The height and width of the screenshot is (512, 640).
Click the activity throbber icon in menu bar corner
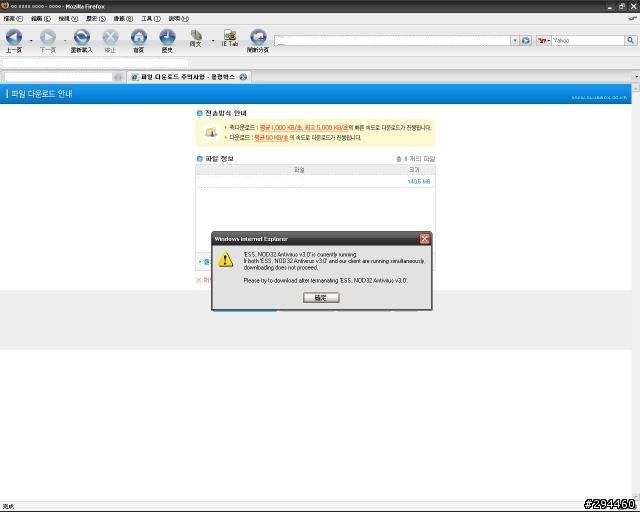632,18
